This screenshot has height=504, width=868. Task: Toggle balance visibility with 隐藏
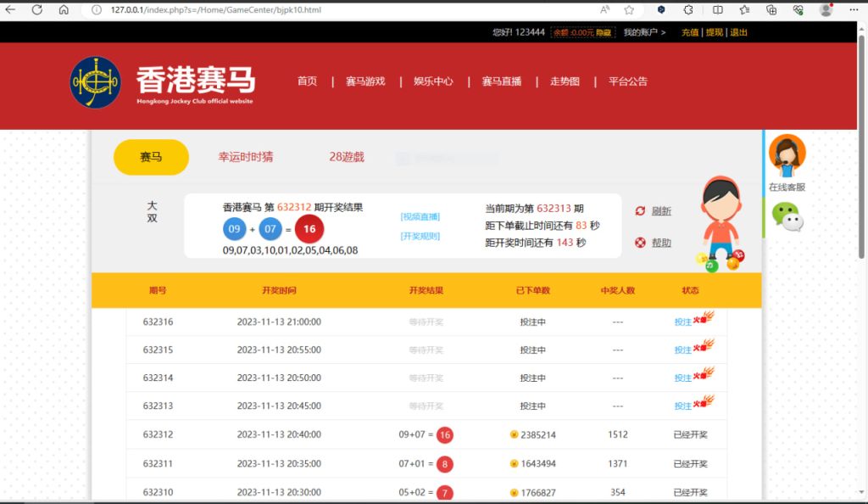pos(604,32)
